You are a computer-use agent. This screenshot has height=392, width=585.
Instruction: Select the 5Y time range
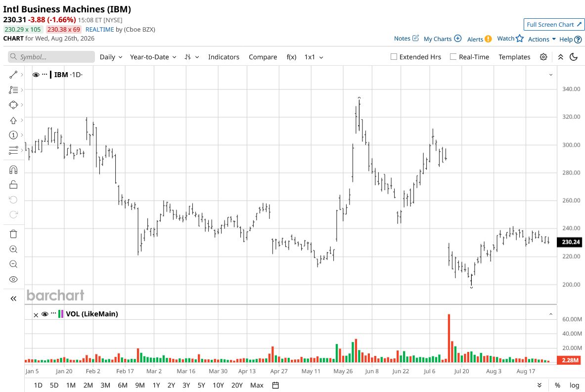201,385
